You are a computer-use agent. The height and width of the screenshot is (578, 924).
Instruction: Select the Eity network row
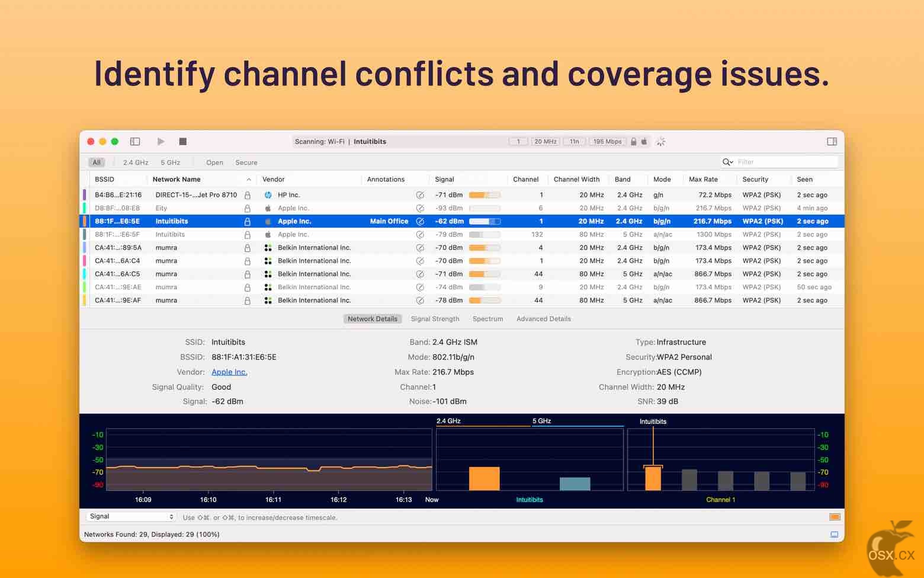coord(462,208)
